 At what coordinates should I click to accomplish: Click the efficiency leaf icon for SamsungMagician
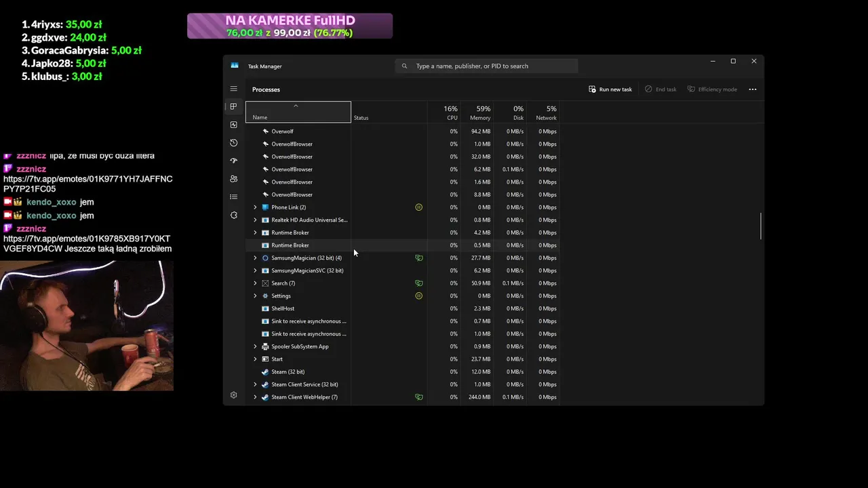[418, 258]
